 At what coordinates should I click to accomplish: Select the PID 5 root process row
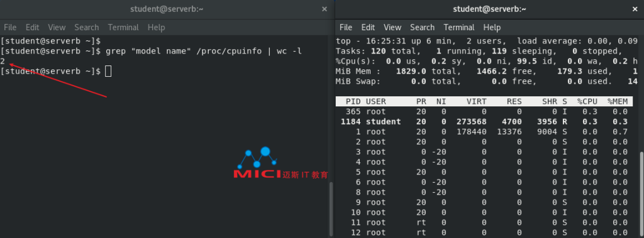point(484,172)
